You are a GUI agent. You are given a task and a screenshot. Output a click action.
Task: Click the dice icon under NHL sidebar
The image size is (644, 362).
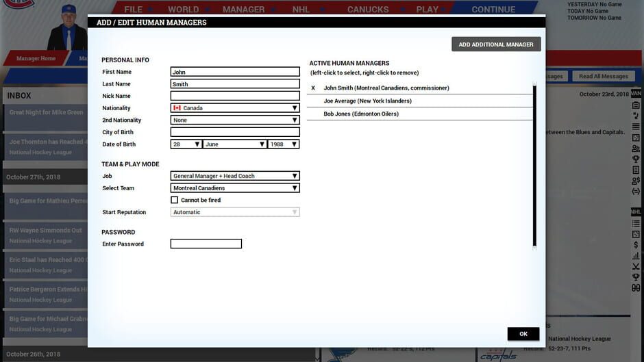click(636, 234)
